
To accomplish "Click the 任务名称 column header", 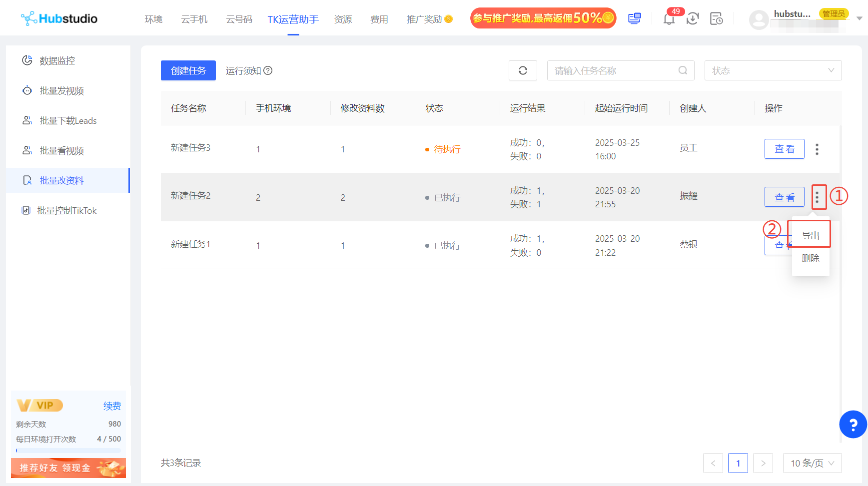I will pos(188,108).
